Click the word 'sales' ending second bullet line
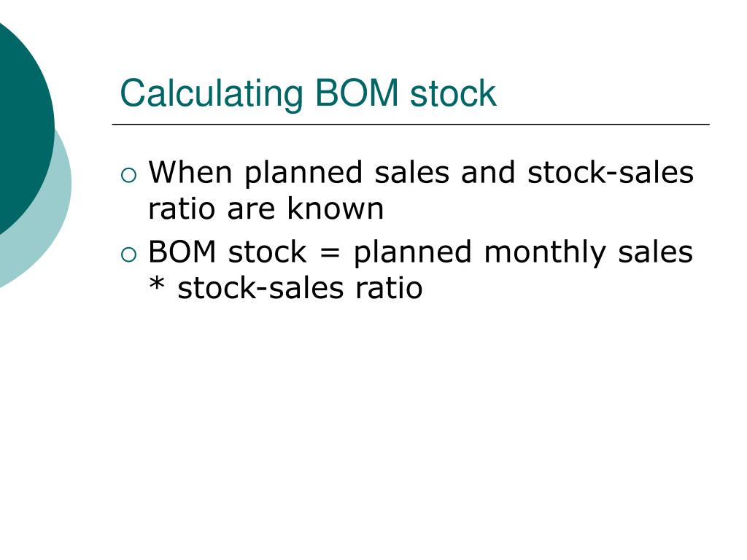747x560 pixels. [x=655, y=252]
